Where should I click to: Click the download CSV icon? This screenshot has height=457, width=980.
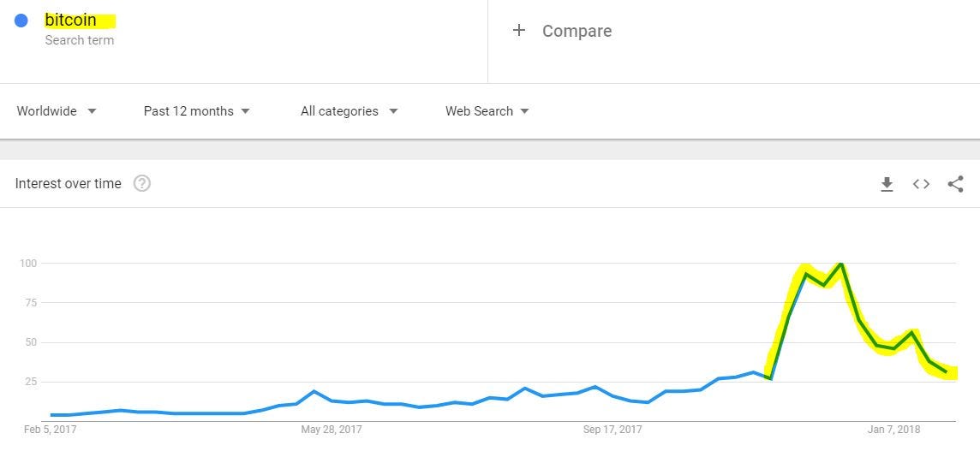(x=887, y=184)
